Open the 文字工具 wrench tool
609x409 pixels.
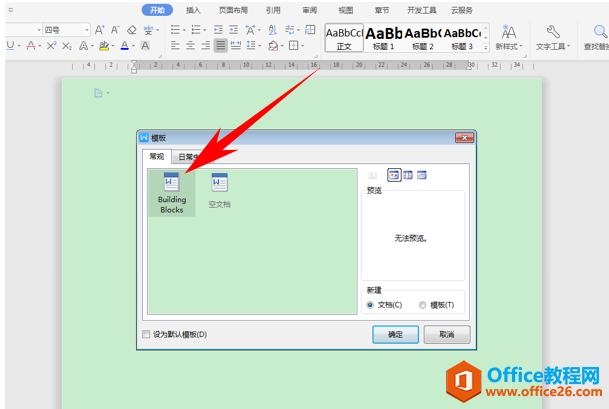(553, 37)
